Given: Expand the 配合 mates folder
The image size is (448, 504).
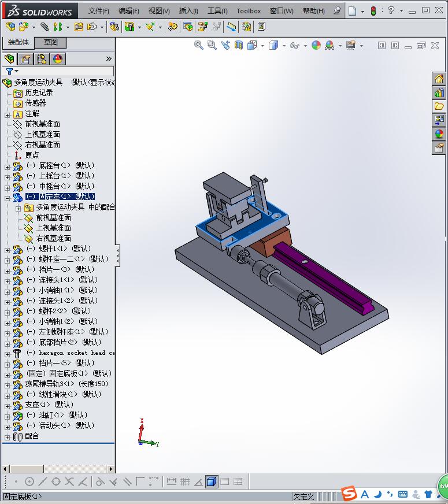Looking at the screenshot, I should [x=7, y=438].
